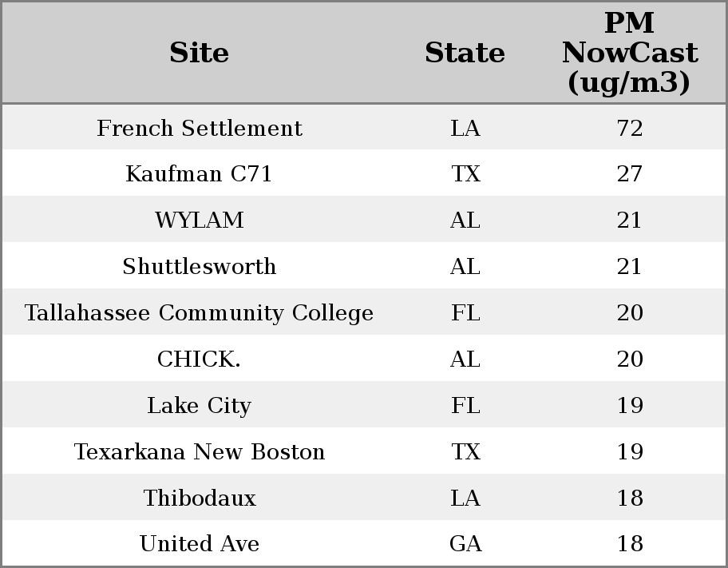Screen dimensions: 728x568
Task: Click the Site column header
Action: (x=200, y=54)
